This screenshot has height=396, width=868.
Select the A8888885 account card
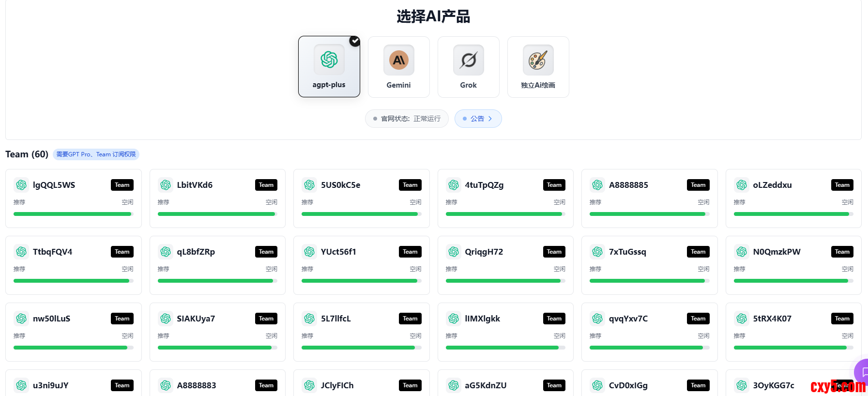[649, 198]
